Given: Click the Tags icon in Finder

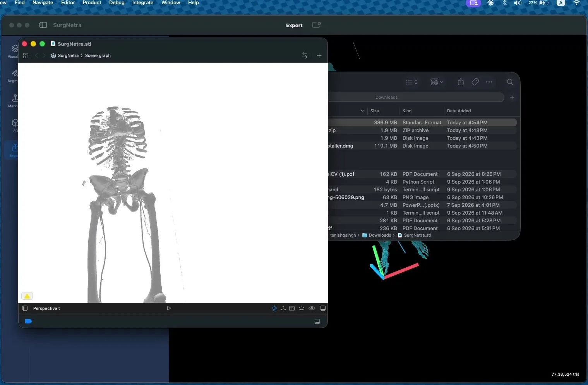Looking at the screenshot, I should 475,82.
